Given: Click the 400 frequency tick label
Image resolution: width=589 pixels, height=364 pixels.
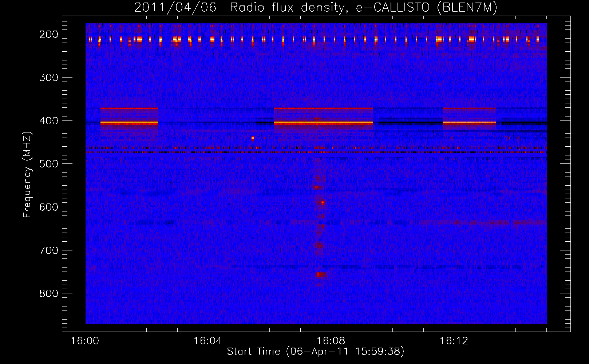Looking at the screenshot, I should [x=49, y=121].
